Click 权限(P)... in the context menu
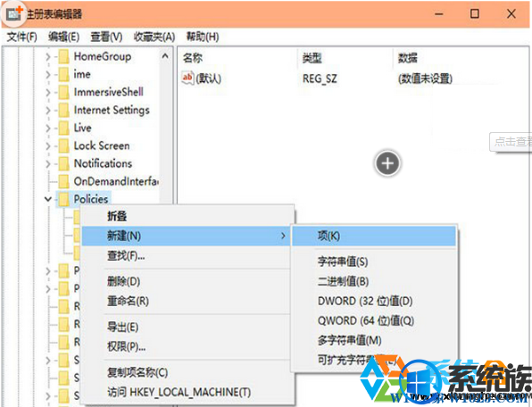 pos(126,346)
